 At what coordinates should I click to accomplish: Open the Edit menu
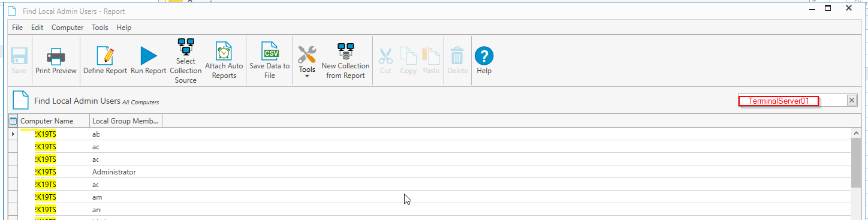(37, 28)
